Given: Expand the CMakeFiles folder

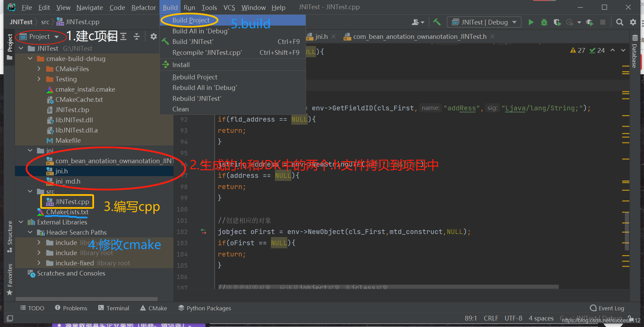Looking at the screenshot, I should pyautogui.click(x=39, y=69).
